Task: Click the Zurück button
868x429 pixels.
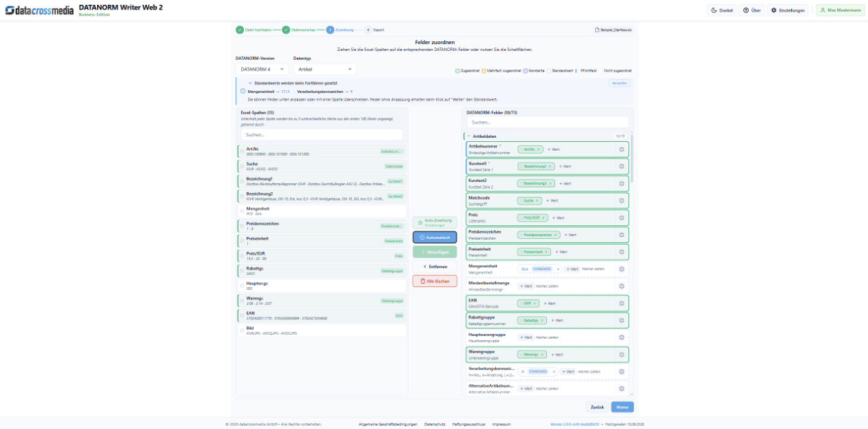Action: 597,407
